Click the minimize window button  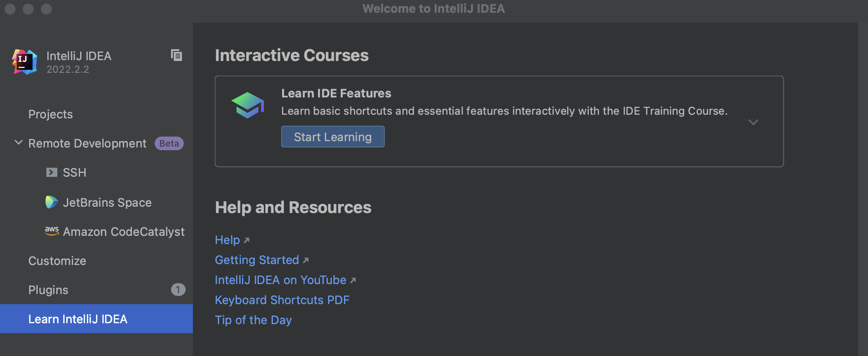click(28, 9)
